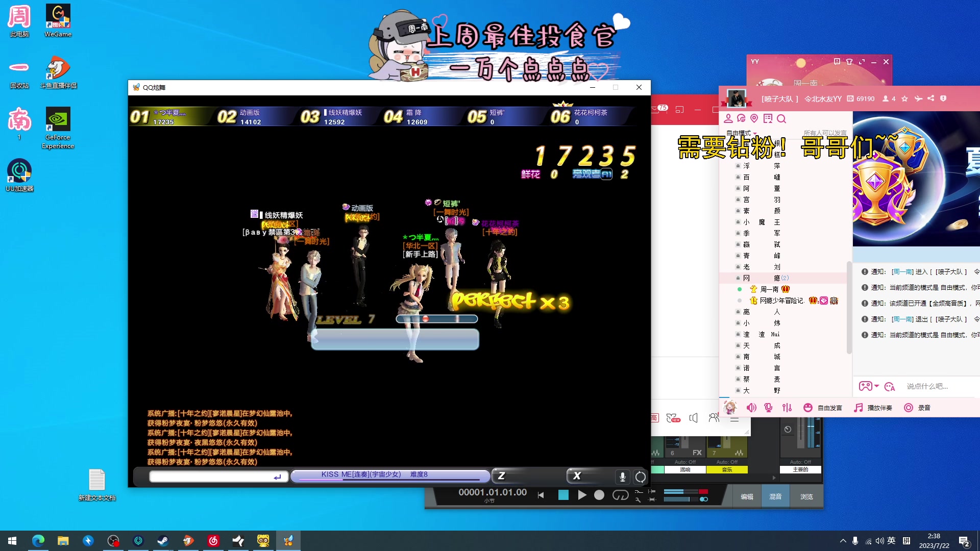980x551 pixels.
Task: Open the GeForce Experience desktop shortcut
Action: (x=58, y=128)
